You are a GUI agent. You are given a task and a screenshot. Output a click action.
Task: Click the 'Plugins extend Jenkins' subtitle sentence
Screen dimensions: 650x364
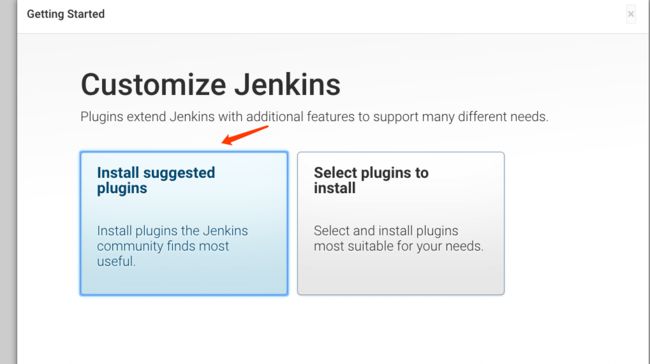point(314,117)
